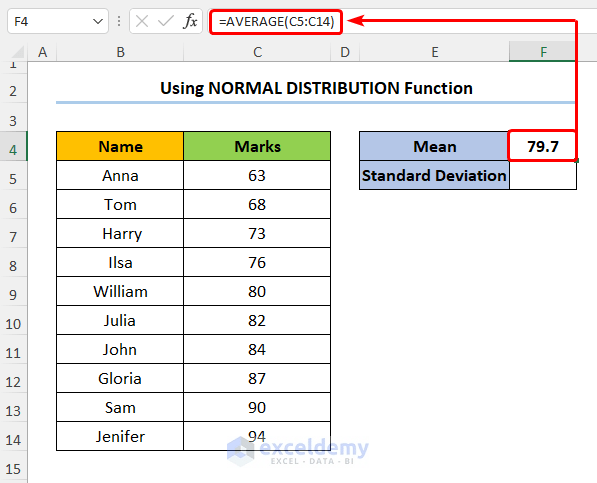The image size is (597, 483).
Task: Select the cell containing Ilsa
Action: pyautogui.click(x=120, y=262)
